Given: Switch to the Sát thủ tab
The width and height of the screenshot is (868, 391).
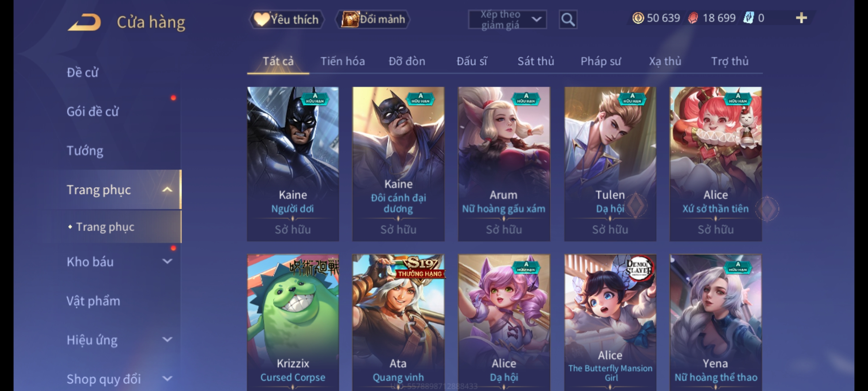Looking at the screenshot, I should coord(536,61).
